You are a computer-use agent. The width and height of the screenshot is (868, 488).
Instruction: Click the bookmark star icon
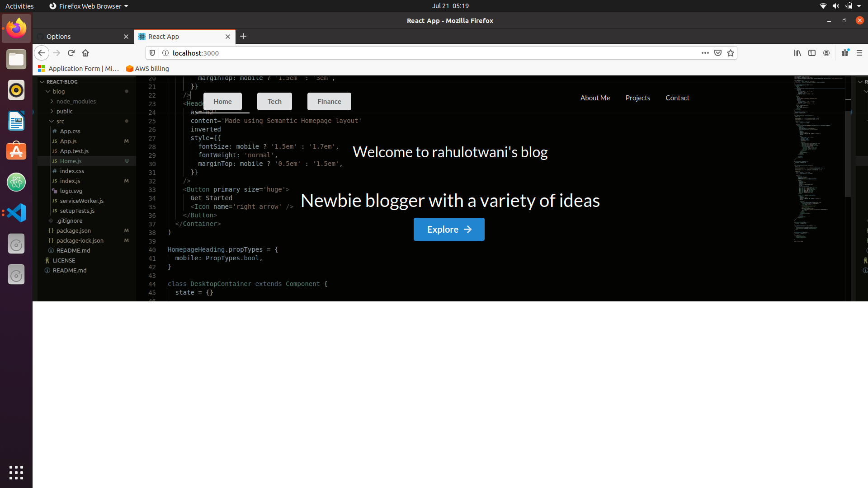pos(731,53)
